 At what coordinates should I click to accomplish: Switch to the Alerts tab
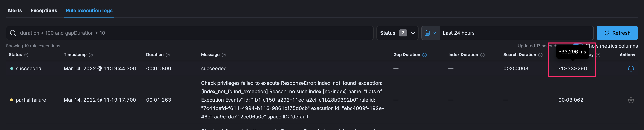tap(15, 11)
